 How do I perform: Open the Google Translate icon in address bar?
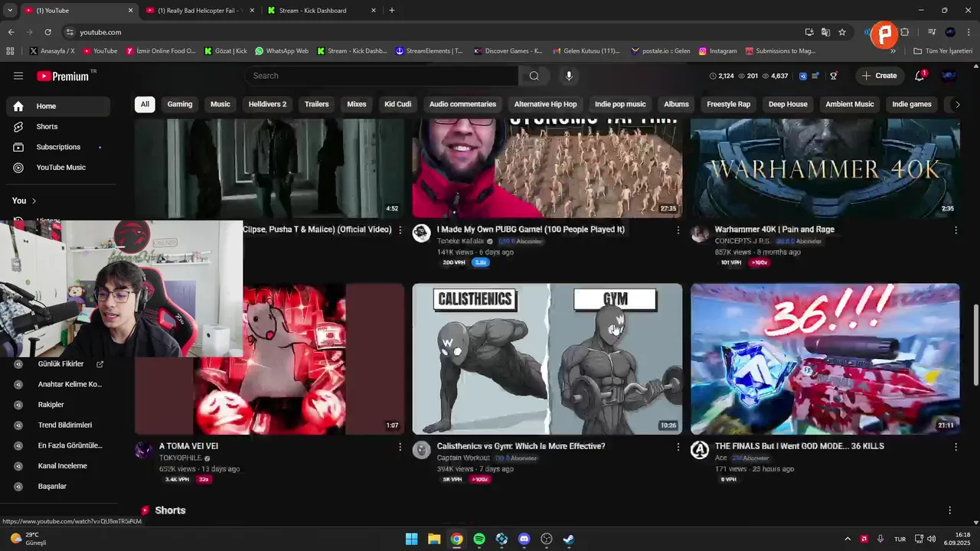(825, 32)
